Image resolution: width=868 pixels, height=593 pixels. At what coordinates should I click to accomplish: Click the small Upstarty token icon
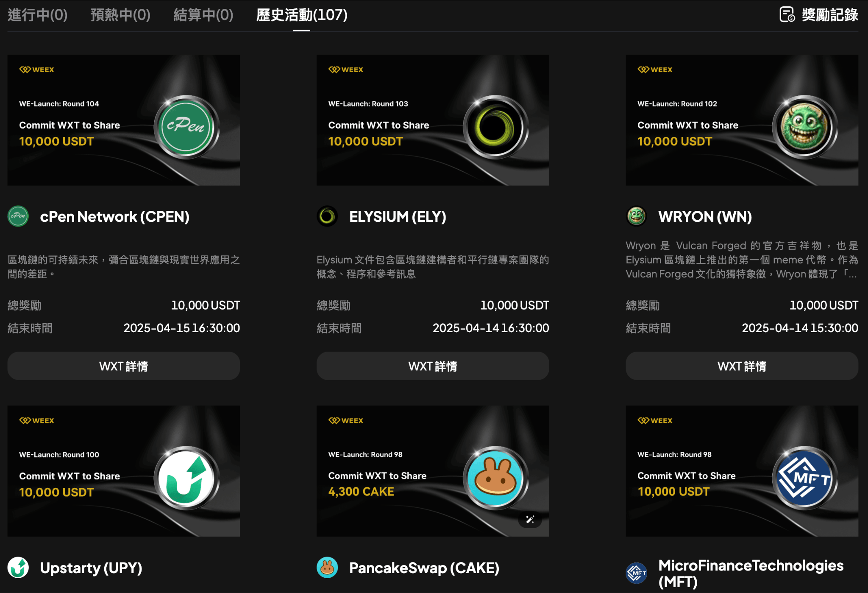point(18,568)
